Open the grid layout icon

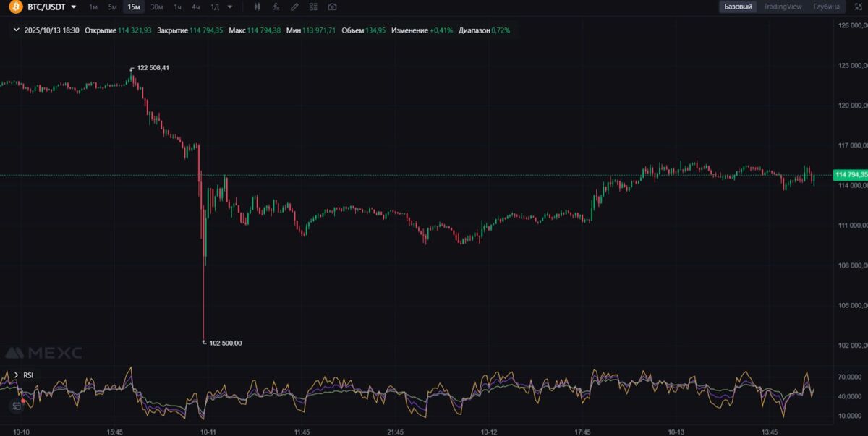coord(313,7)
